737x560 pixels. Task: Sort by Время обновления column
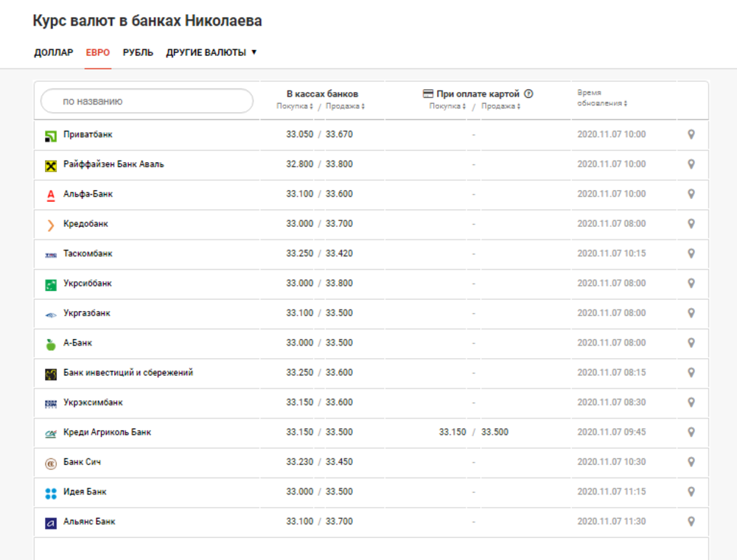[602, 98]
